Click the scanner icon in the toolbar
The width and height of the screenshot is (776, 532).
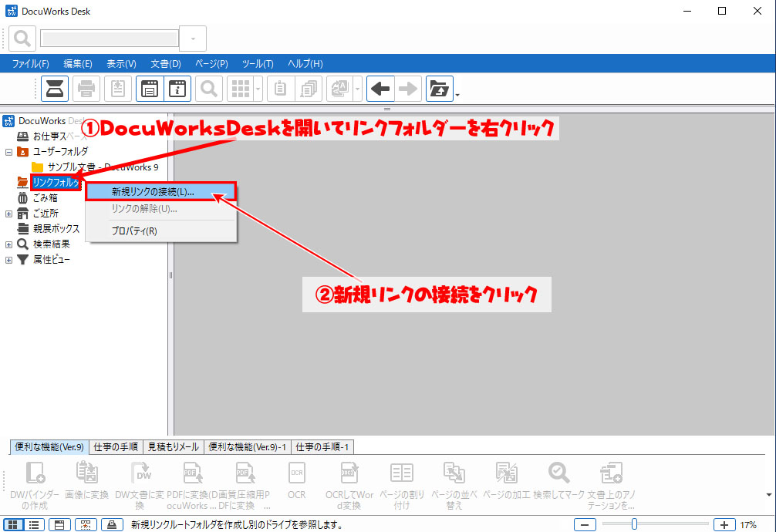[x=55, y=89]
